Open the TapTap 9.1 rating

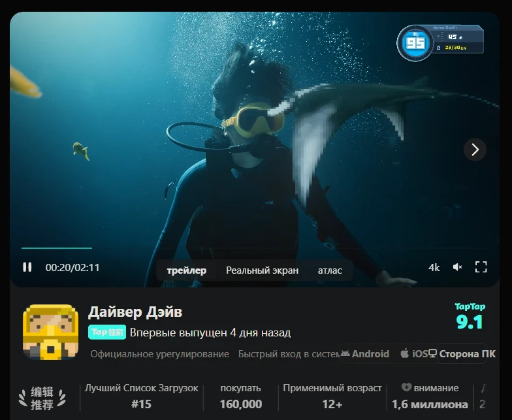pos(470,317)
